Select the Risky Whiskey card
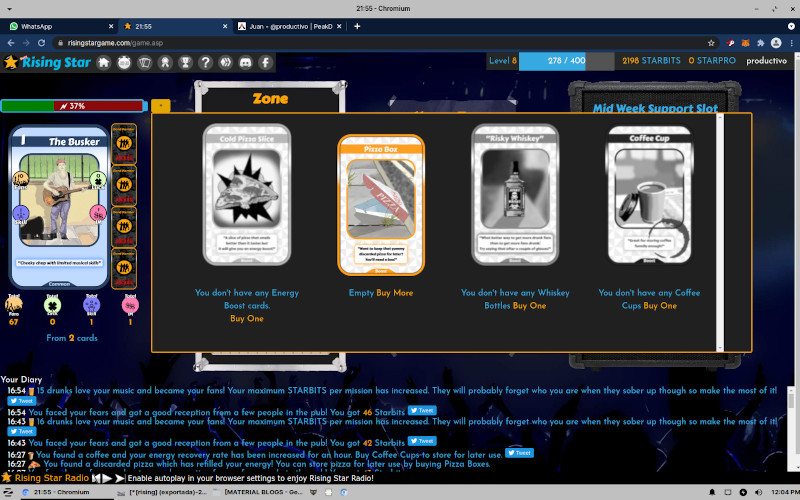 (515, 195)
